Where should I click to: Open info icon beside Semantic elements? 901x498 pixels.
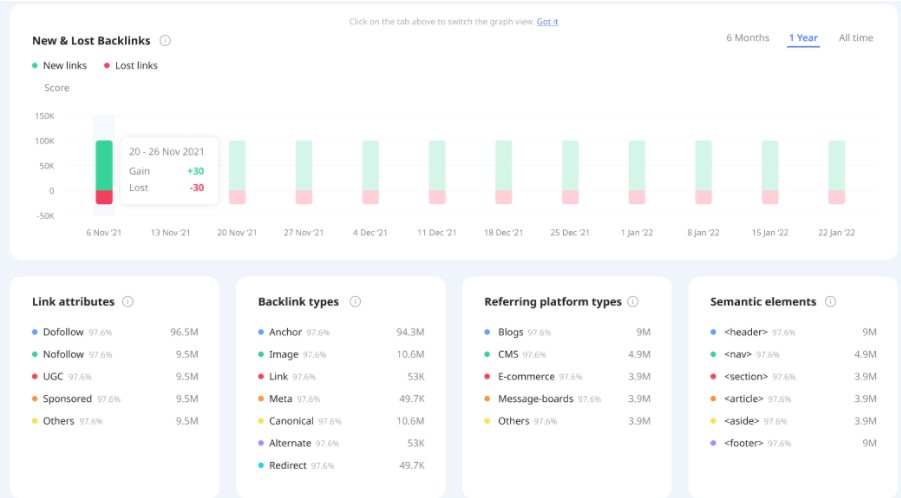830,302
